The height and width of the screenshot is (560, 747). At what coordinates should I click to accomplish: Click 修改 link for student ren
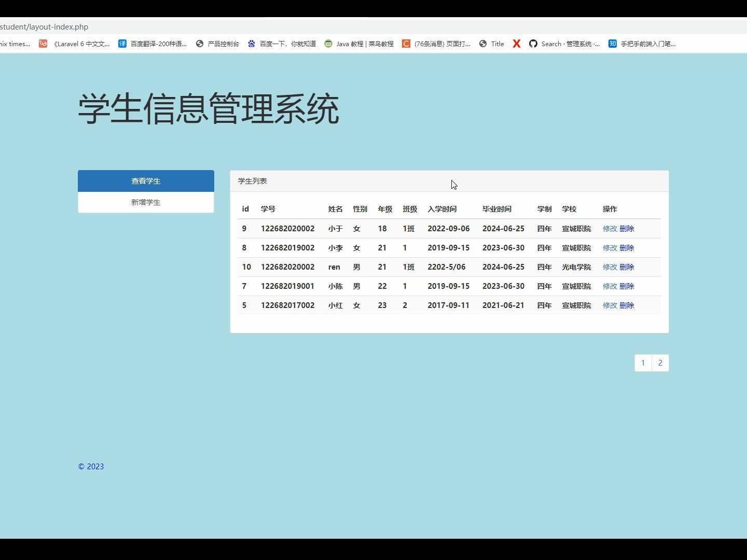click(x=611, y=267)
